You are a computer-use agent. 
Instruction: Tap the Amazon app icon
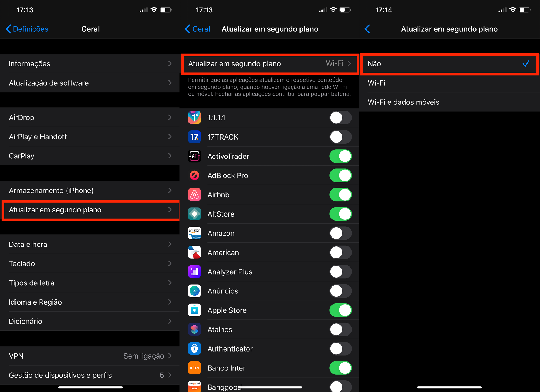pyautogui.click(x=194, y=233)
